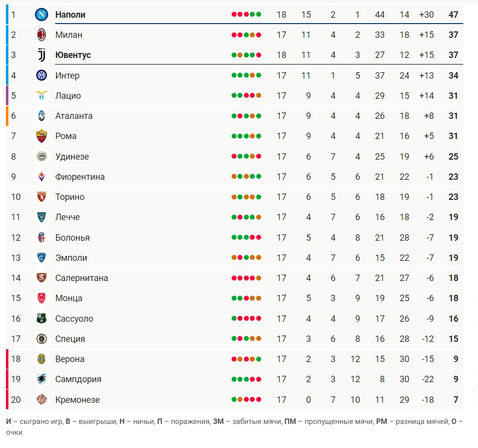The height and width of the screenshot is (448, 478).
Task: Click the Lazio eagle crest
Action: (x=41, y=96)
